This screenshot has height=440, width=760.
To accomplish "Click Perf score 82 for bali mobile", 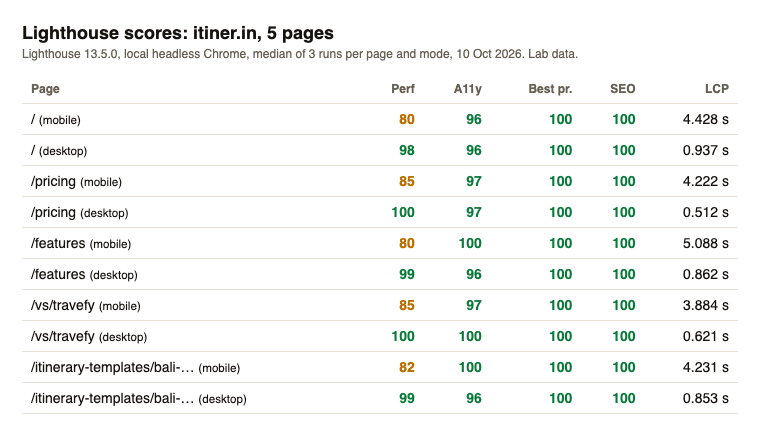I will point(407,367).
